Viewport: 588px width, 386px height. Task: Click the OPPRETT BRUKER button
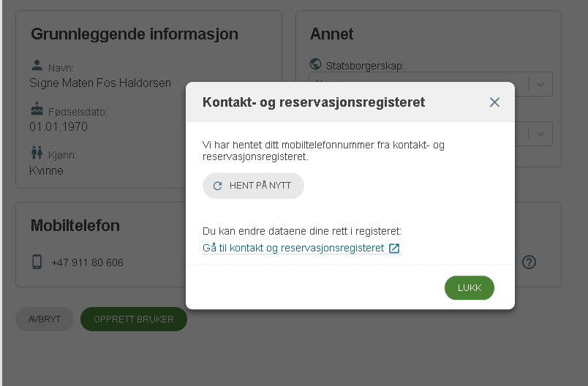[134, 319]
